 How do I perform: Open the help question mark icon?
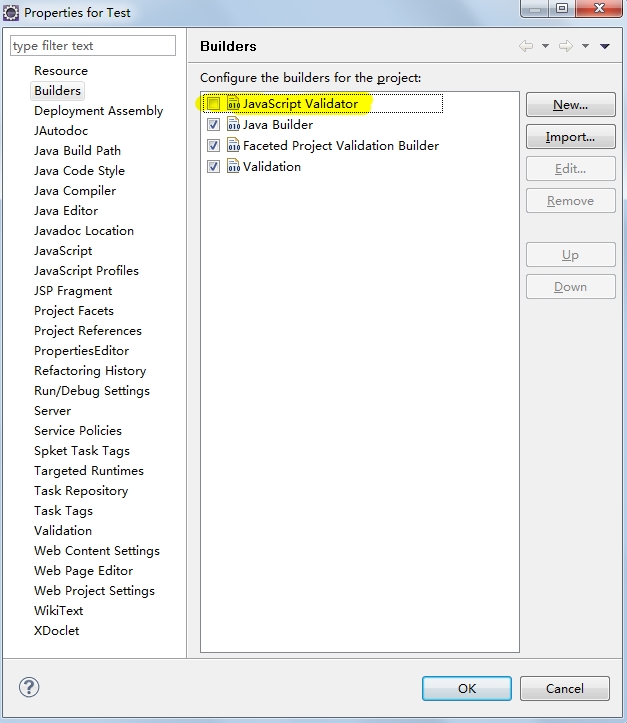click(x=29, y=687)
